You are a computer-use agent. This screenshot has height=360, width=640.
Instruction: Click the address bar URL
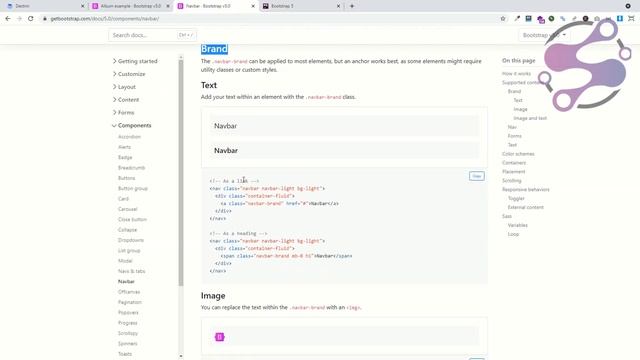105,19
